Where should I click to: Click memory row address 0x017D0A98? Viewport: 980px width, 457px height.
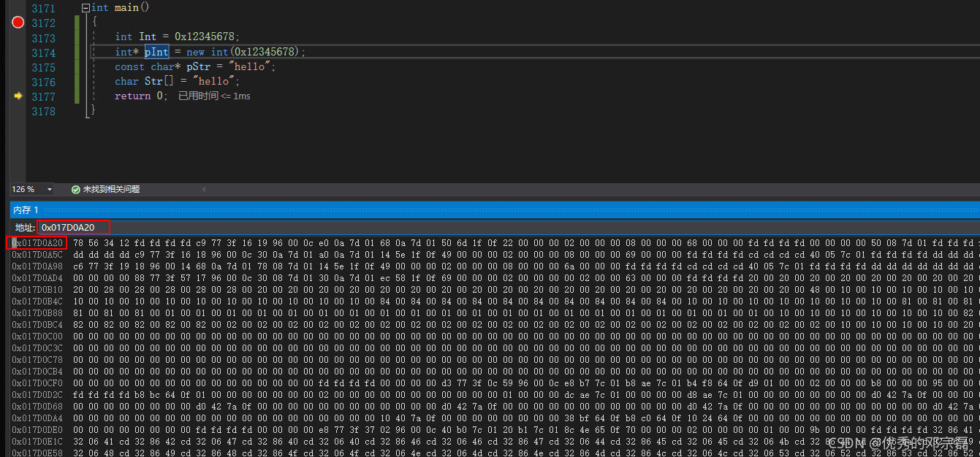pyautogui.click(x=37, y=266)
